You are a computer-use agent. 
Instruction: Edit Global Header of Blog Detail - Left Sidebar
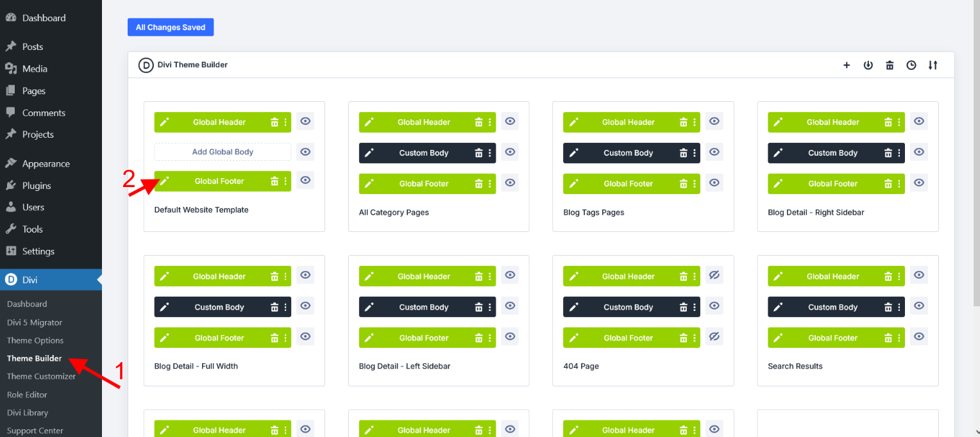[x=369, y=277]
